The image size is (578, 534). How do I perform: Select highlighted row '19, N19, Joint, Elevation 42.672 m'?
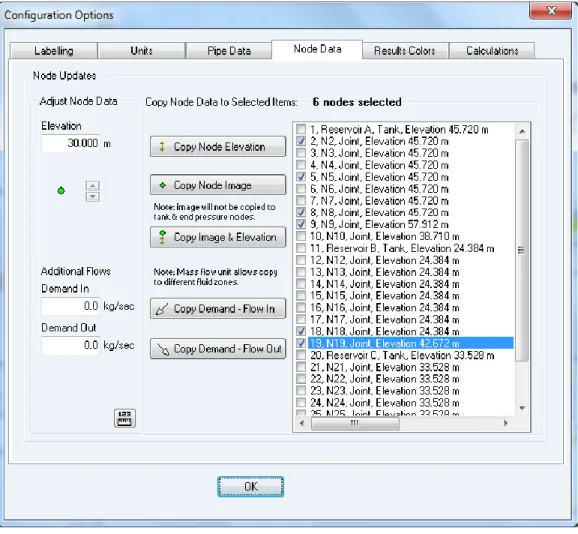tap(411, 343)
